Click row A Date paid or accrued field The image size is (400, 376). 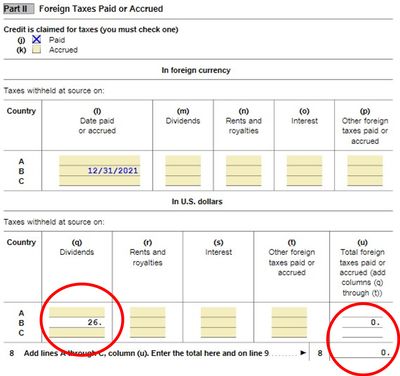coord(100,161)
